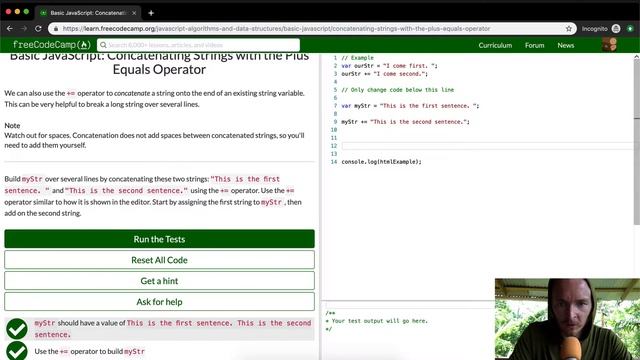Click the code editor vertical scrollbar

click(636, 143)
